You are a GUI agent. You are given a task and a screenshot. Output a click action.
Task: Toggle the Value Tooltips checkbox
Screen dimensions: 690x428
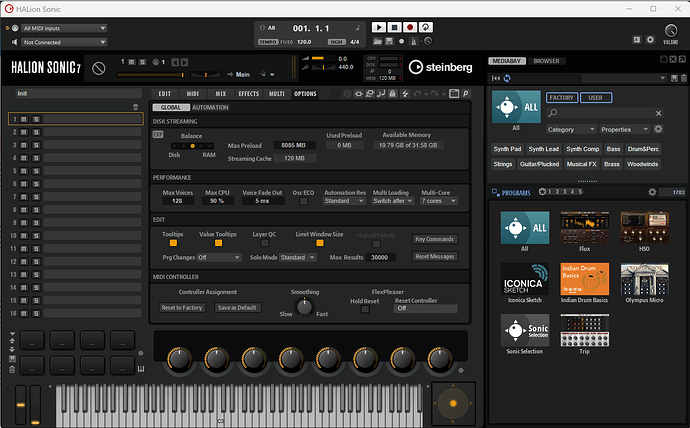point(218,243)
